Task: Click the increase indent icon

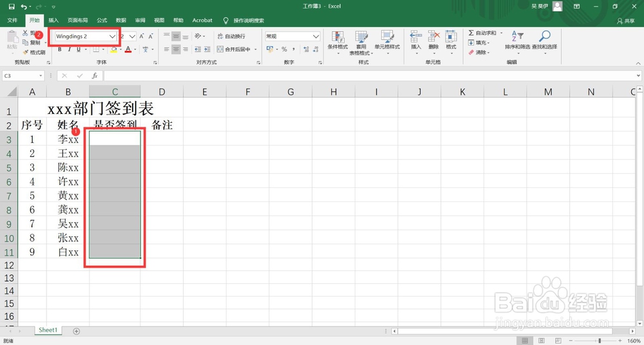Action: tap(207, 50)
